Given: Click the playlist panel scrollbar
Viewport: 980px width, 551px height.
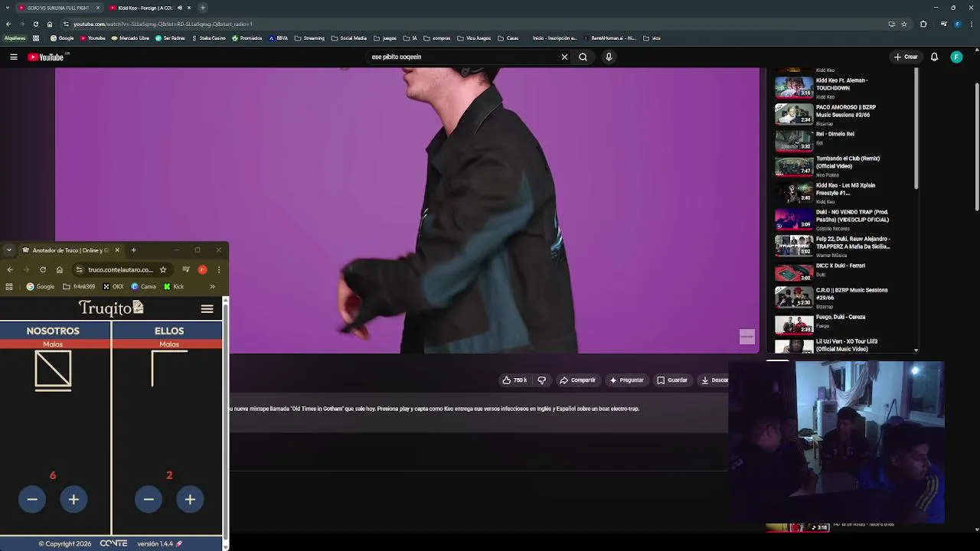Looking at the screenshot, I should [x=916, y=130].
